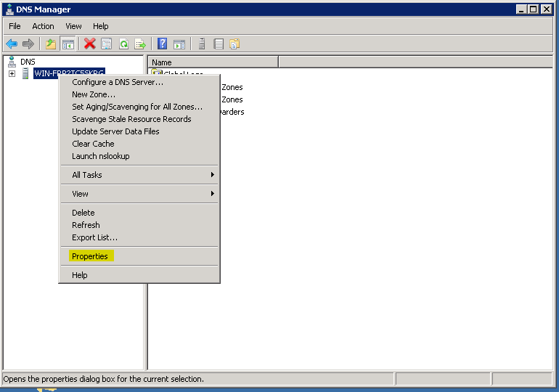Image resolution: width=559 pixels, height=392 pixels.
Task: Toggle the Show/Hide Console Tree icon
Action: [68, 44]
